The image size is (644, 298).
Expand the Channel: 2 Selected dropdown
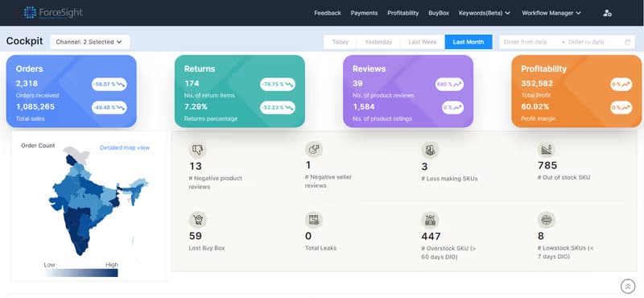tap(89, 42)
